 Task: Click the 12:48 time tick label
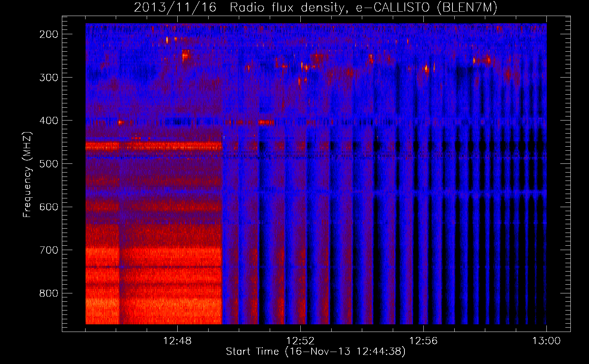click(177, 341)
